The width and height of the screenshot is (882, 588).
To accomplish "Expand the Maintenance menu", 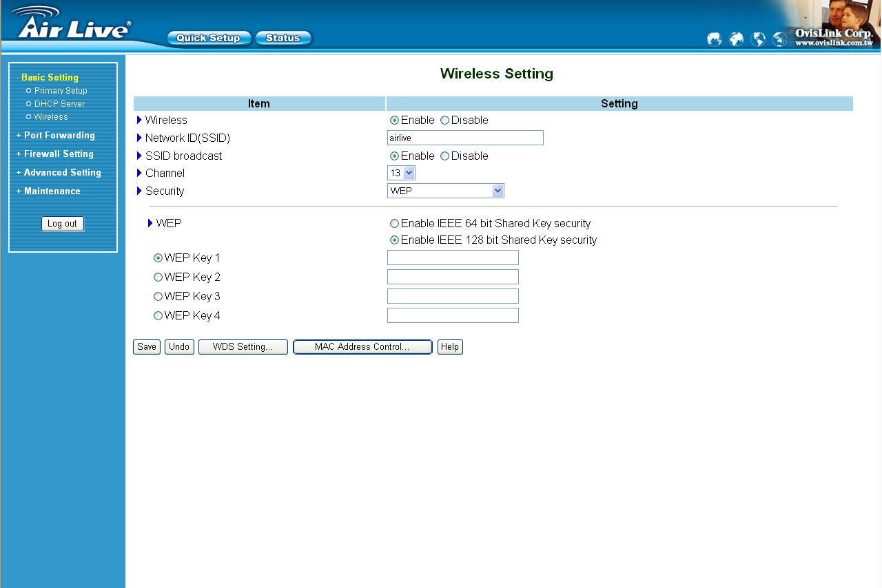I will point(48,191).
